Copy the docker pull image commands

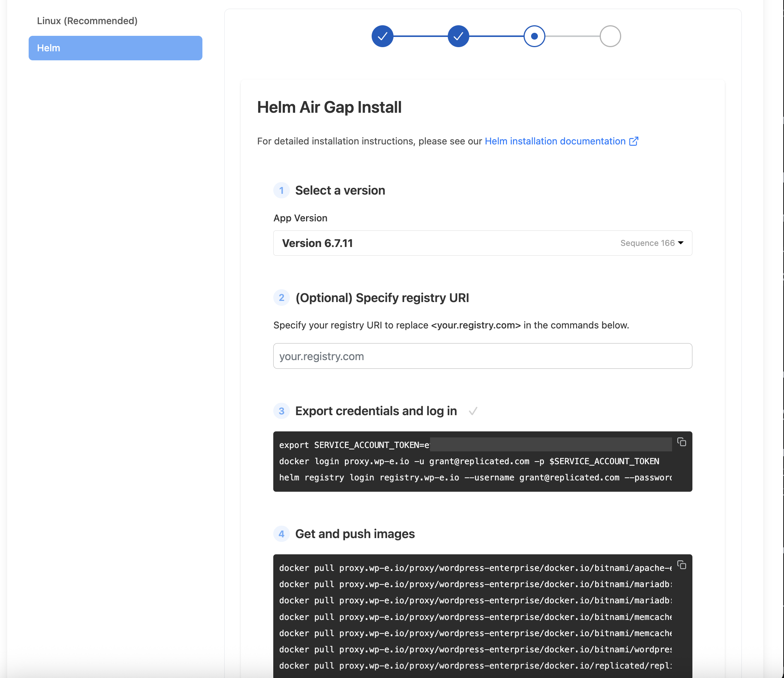click(681, 565)
